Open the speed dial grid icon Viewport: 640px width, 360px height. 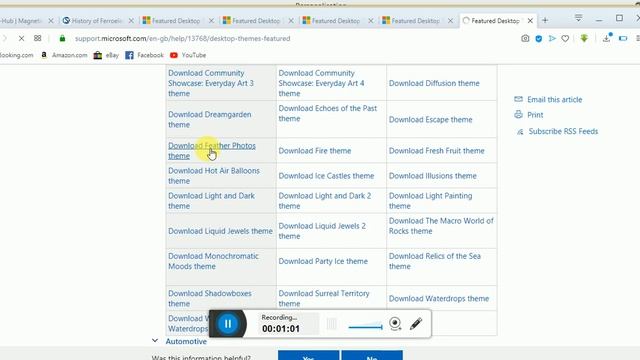click(38, 38)
